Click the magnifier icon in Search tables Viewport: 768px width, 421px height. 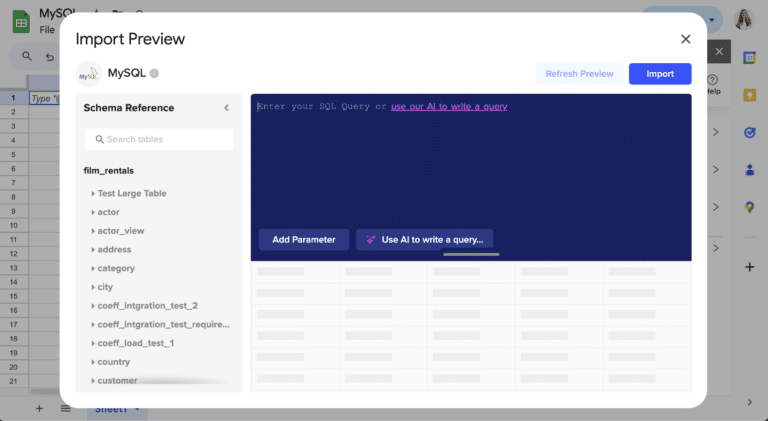pyautogui.click(x=99, y=140)
